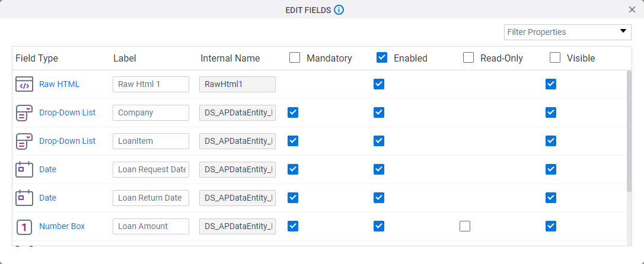Click the Raw HTML field type icon
644x264 pixels.
coord(24,84)
